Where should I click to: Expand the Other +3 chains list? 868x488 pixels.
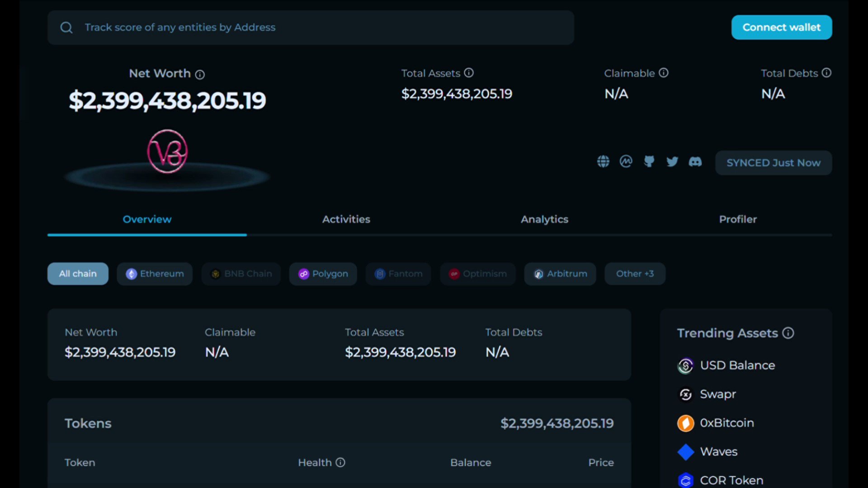coord(635,273)
